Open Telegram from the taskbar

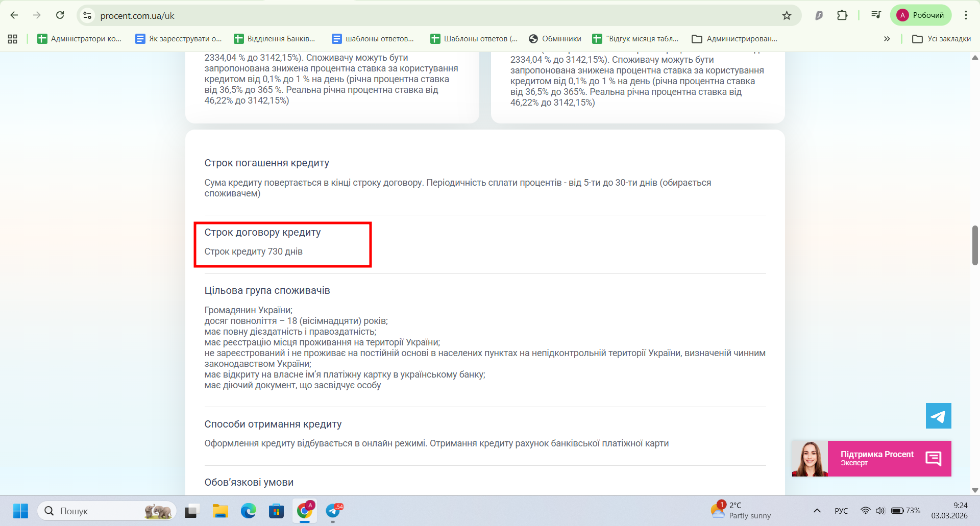333,511
